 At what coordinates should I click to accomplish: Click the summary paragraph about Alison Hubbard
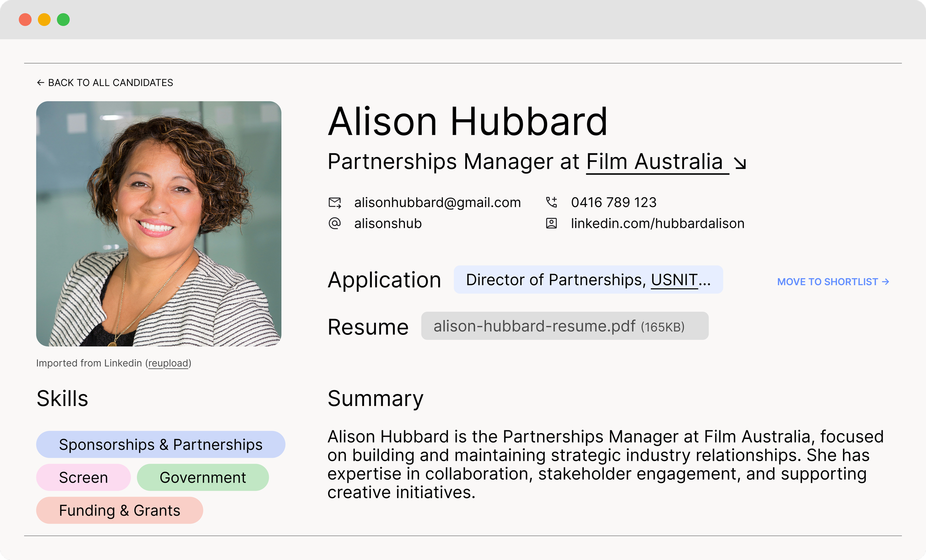click(605, 464)
